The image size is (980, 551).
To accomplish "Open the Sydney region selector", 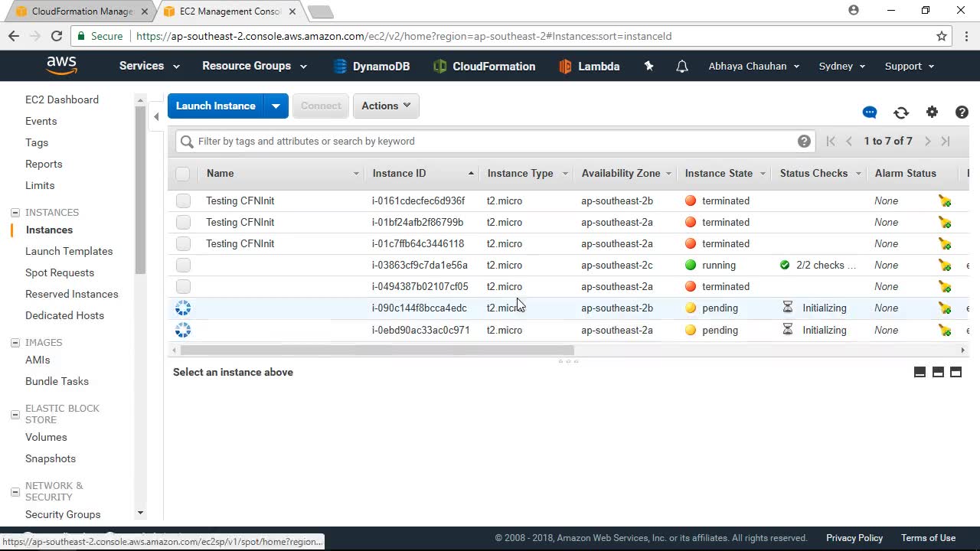I will [842, 66].
